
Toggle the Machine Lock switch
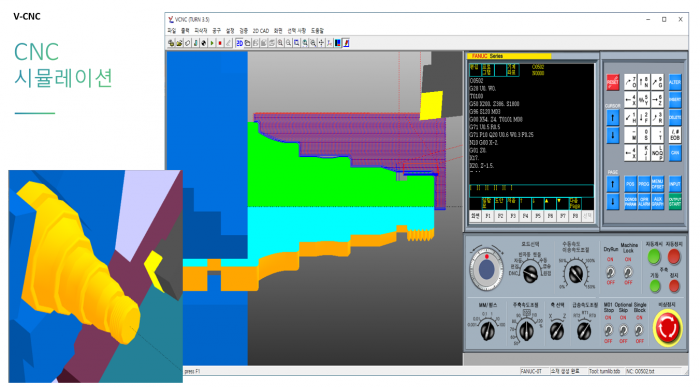(x=628, y=272)
